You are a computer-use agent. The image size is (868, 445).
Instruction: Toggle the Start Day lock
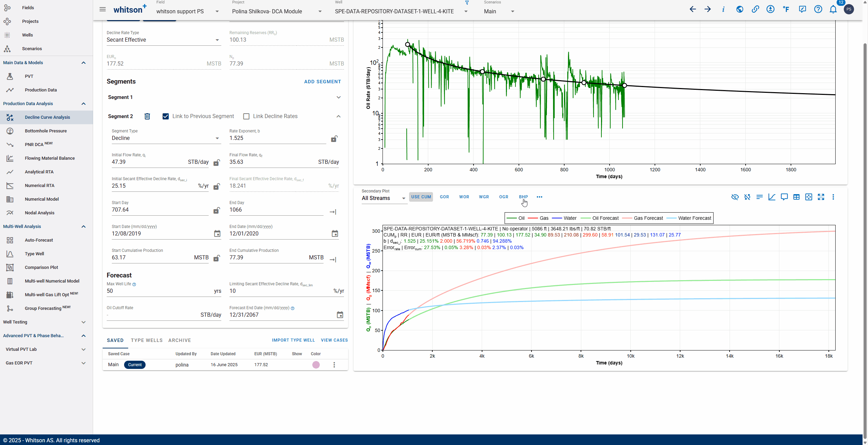[x=216, y=211]
